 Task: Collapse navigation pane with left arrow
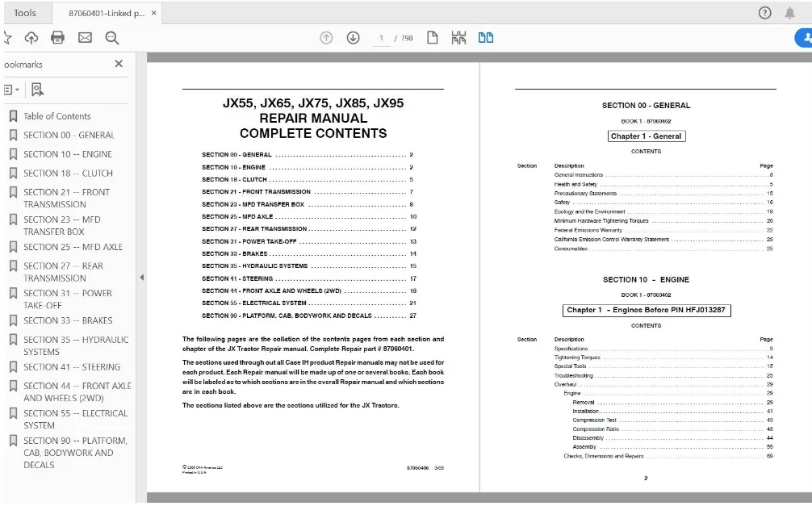click(142, 278)
